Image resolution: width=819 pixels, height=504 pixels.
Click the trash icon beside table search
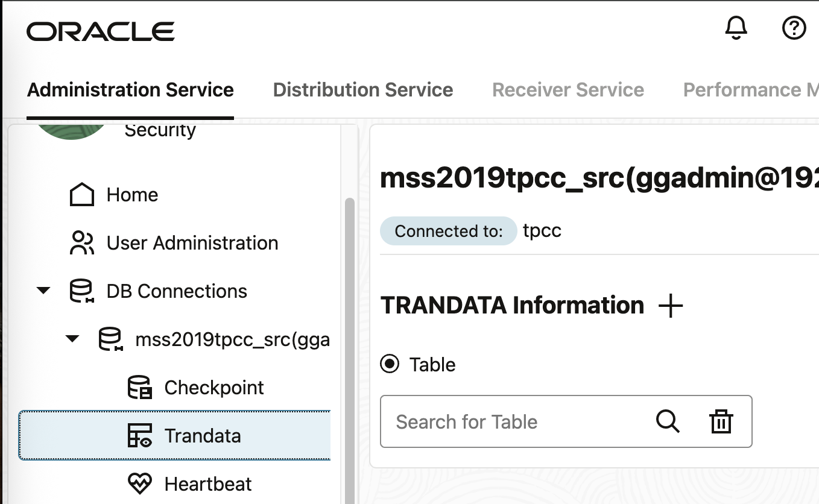[721, 421]
